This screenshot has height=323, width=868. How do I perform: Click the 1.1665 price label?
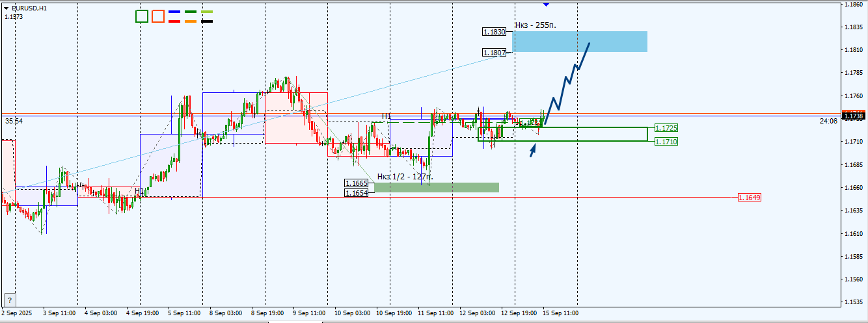point(356,184)
